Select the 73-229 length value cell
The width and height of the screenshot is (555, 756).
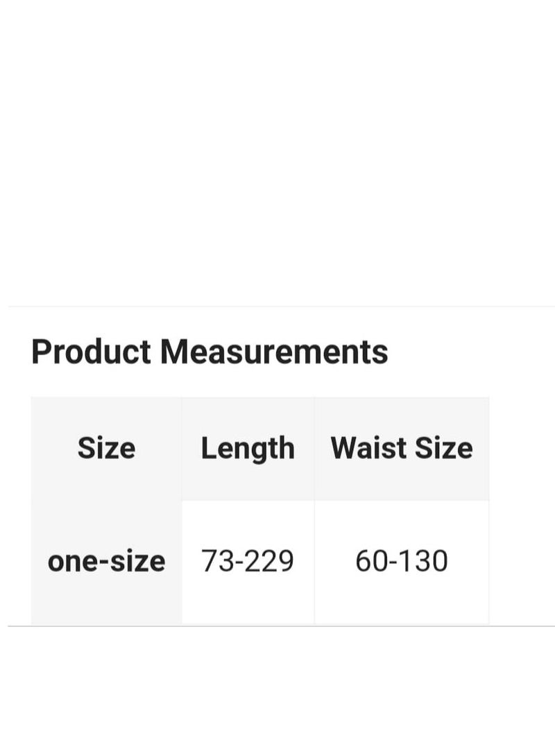coord(248,560)
